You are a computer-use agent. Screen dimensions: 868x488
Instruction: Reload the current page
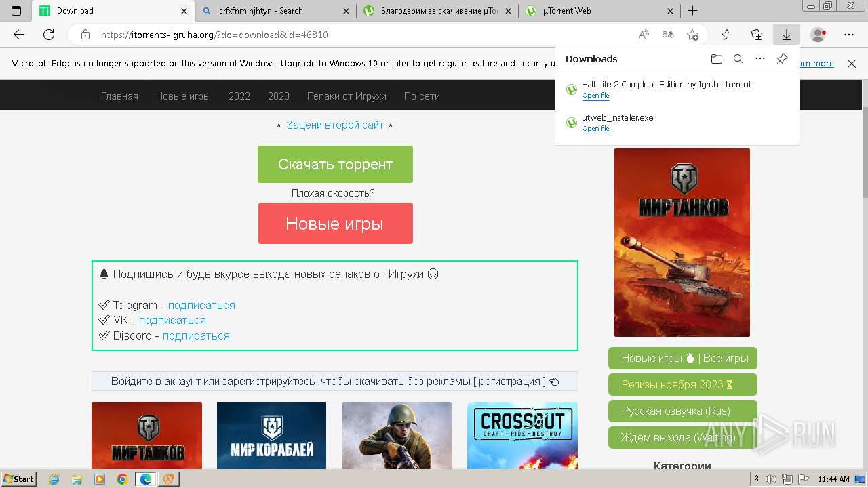(49, 35)
